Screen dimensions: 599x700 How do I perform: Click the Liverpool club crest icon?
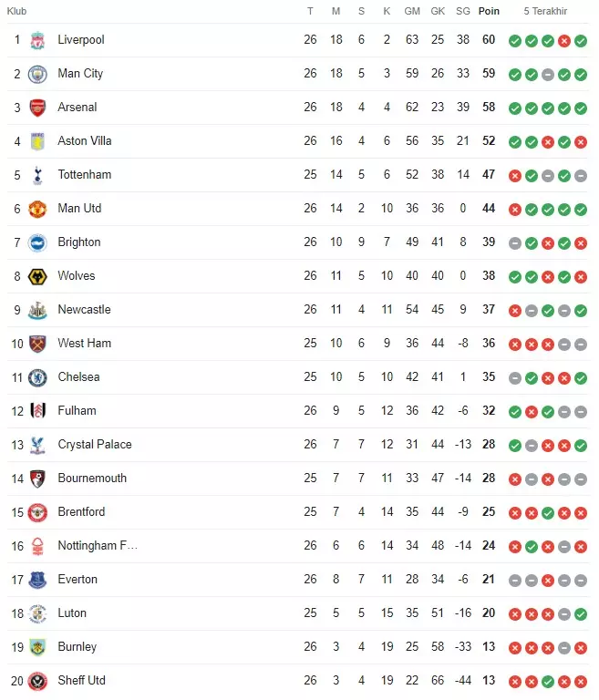(37, 40)
